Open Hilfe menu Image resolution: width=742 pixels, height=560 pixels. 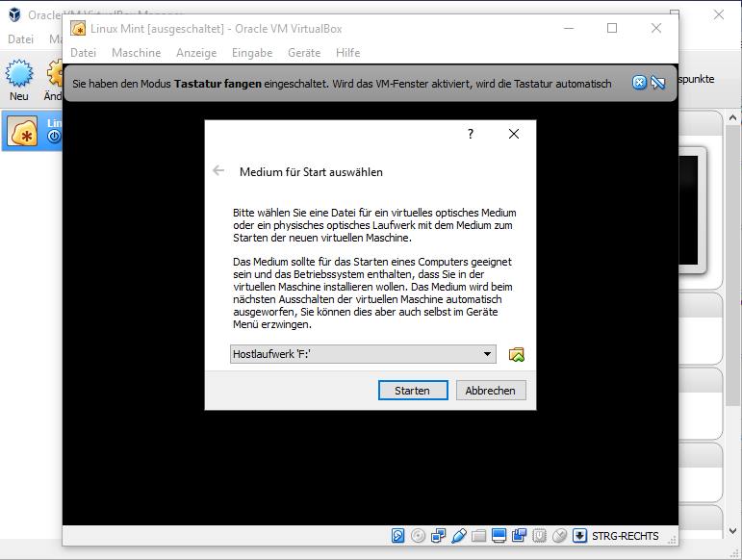click(347, 53)
